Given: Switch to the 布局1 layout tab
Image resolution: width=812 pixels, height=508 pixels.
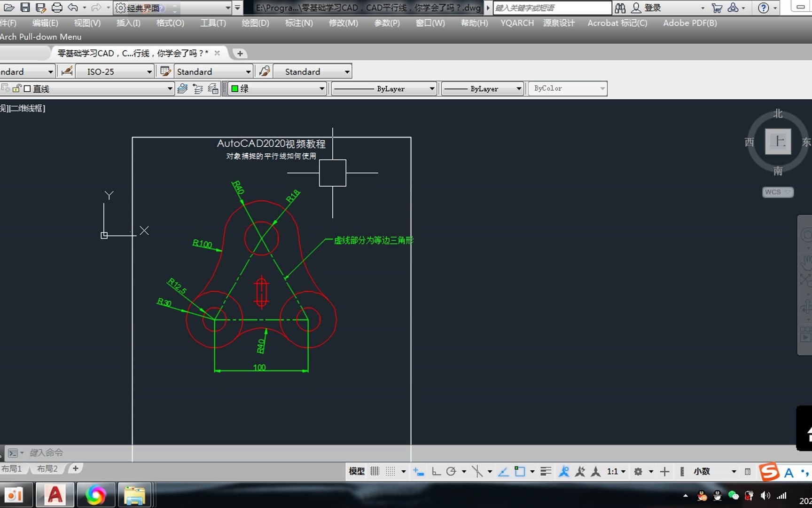Looking at the screenshot, I should (x=12, y=468).
